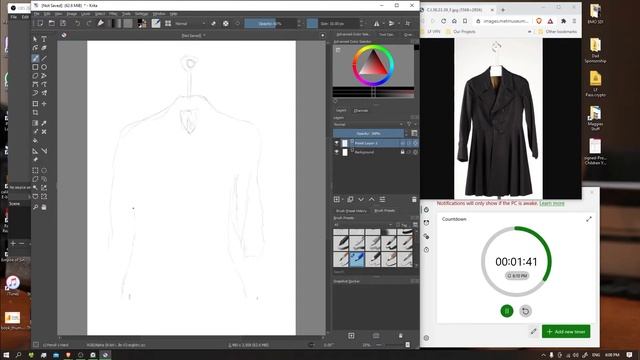The height and width of the screenshot is (360, 640).
Task: Switch to Brush Preset History tab
Action: point(351,211)
